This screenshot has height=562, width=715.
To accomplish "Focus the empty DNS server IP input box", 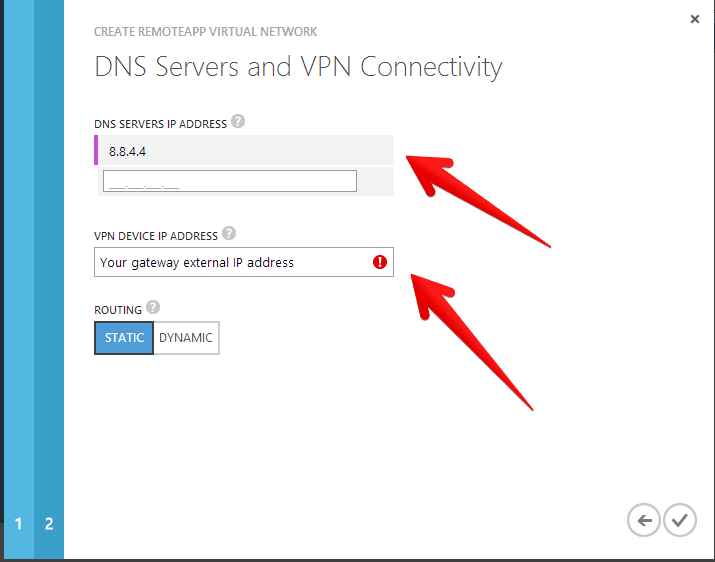I will [x=230, y=181].
